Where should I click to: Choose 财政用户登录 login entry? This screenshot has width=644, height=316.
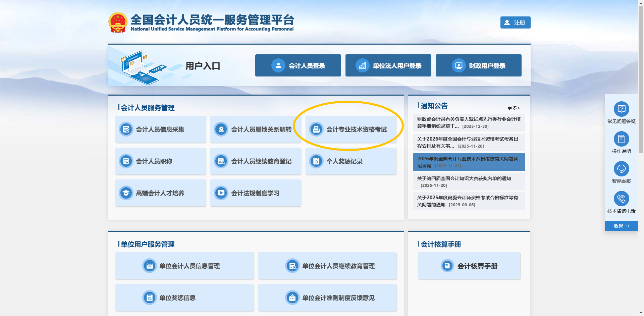coord(478,65)
